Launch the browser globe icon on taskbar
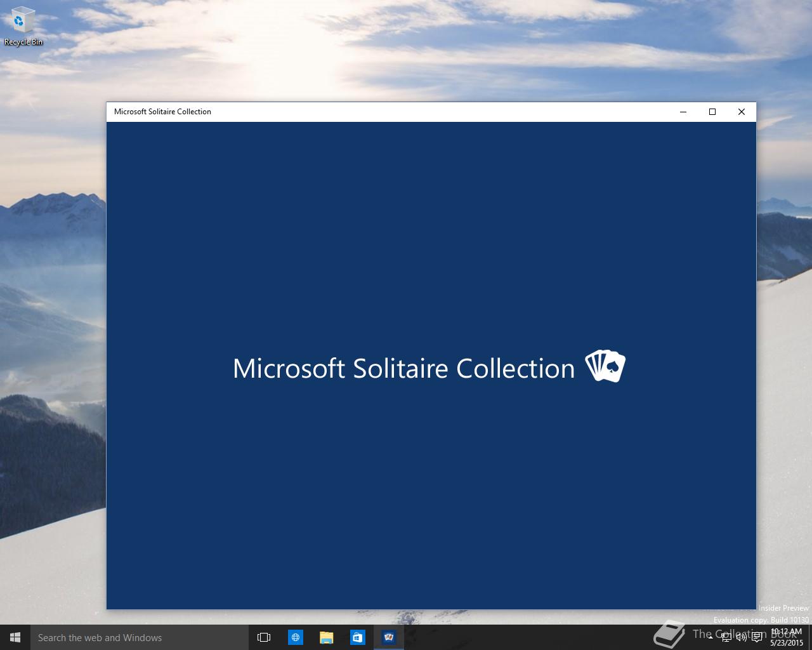This screenshot has height=650, width=812. [x=295, y=637]
